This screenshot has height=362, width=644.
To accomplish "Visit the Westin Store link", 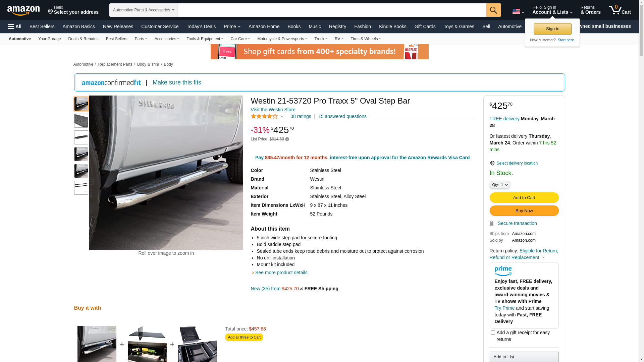I will click(x=273, y=110).
